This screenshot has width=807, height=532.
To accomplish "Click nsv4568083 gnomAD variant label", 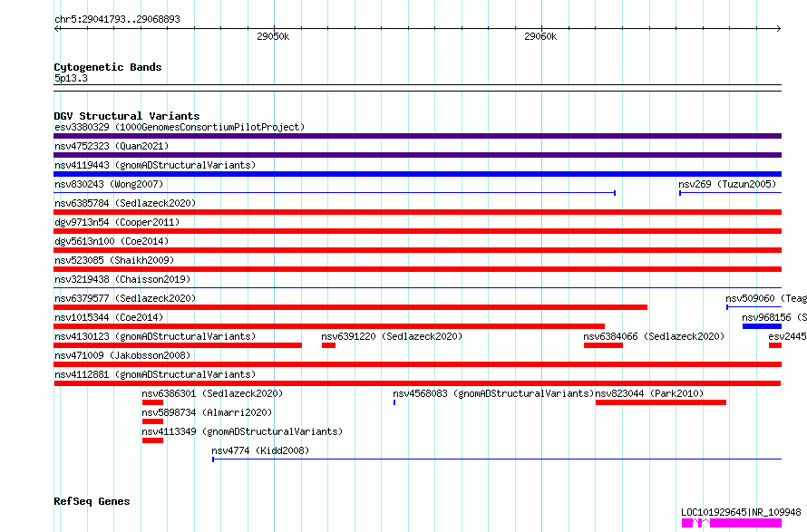I will pyautogui.click(x=493, y=393).
